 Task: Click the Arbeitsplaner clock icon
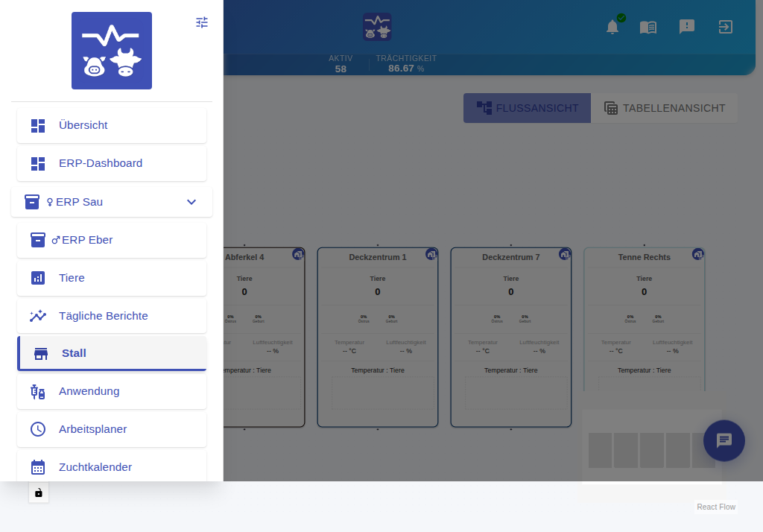point(38,429)
